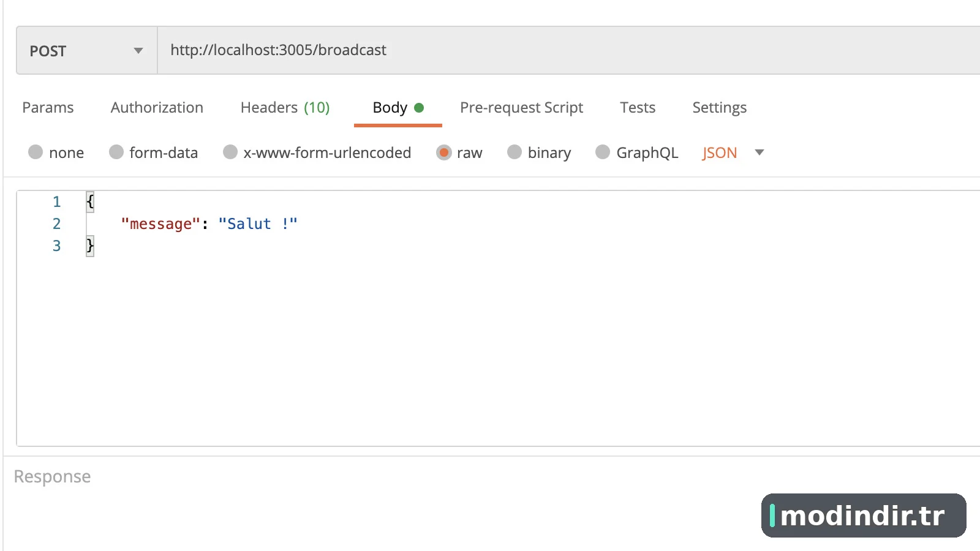Choose x-www-form-urlencoded body type
This screenshot has height=551, width=980.
click(230, 152)
